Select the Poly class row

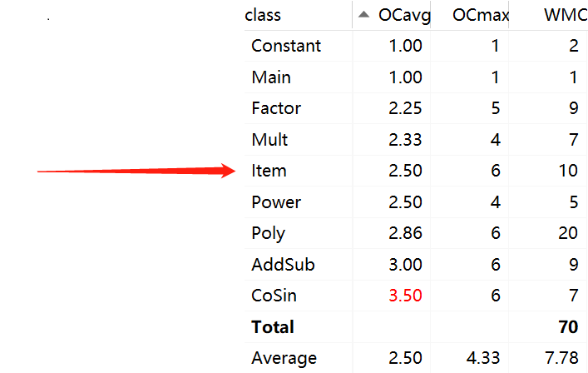point(416,233)
